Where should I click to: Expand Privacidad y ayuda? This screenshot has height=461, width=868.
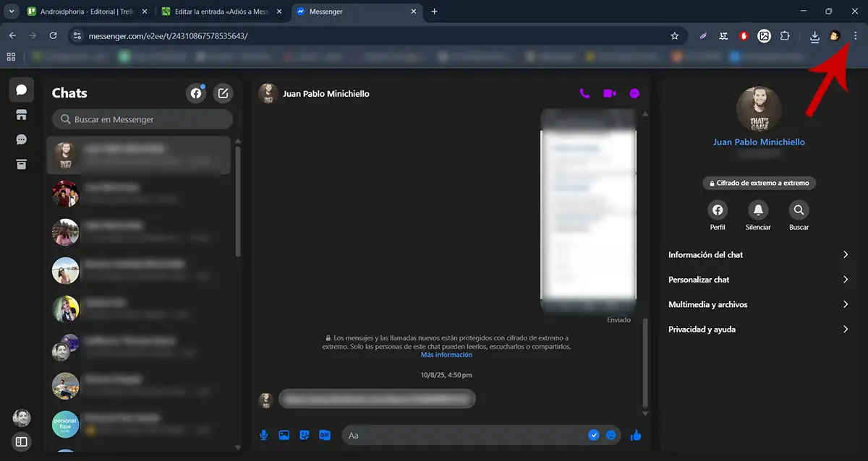pyautogui.click(x=758, y=329)
